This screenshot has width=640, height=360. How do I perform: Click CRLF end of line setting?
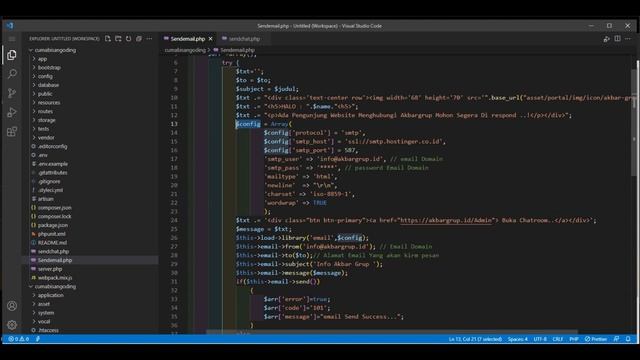558,339
